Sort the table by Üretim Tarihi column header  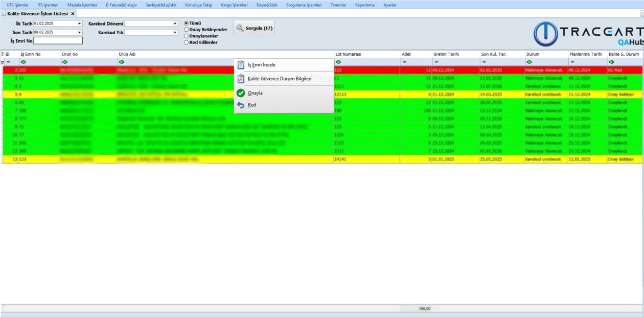[x=446, y=54]
